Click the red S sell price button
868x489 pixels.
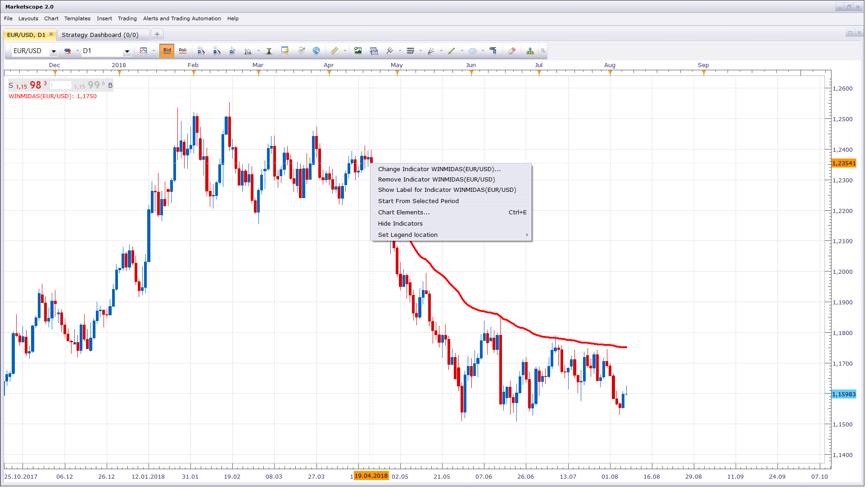point(28,86)
